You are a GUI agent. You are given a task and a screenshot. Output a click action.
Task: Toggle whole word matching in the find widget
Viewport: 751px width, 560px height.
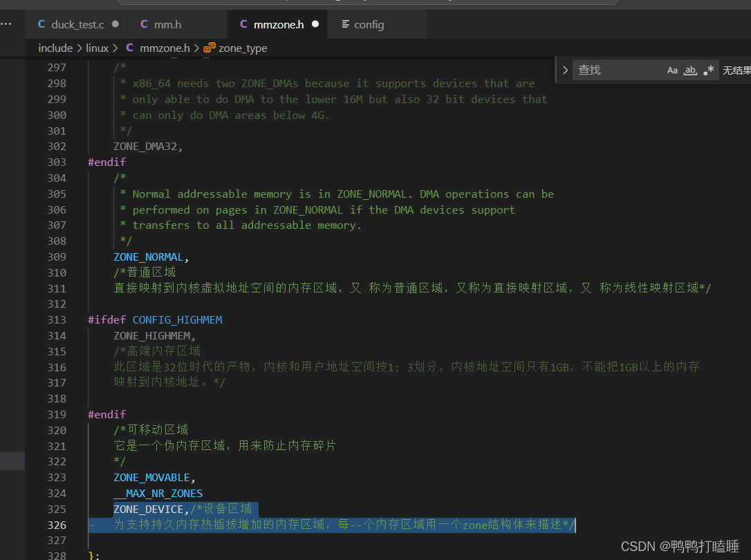coord(689,69)
